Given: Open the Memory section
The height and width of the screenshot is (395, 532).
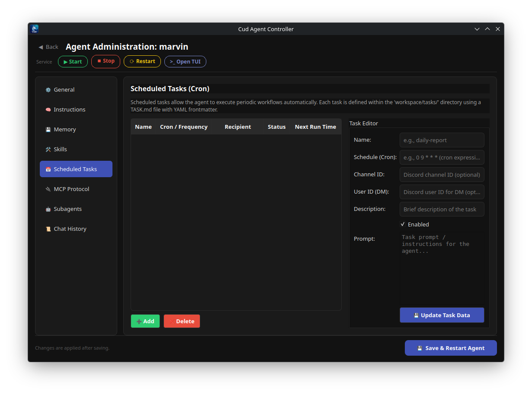Looking at the screenshot, I should (76, 129).
